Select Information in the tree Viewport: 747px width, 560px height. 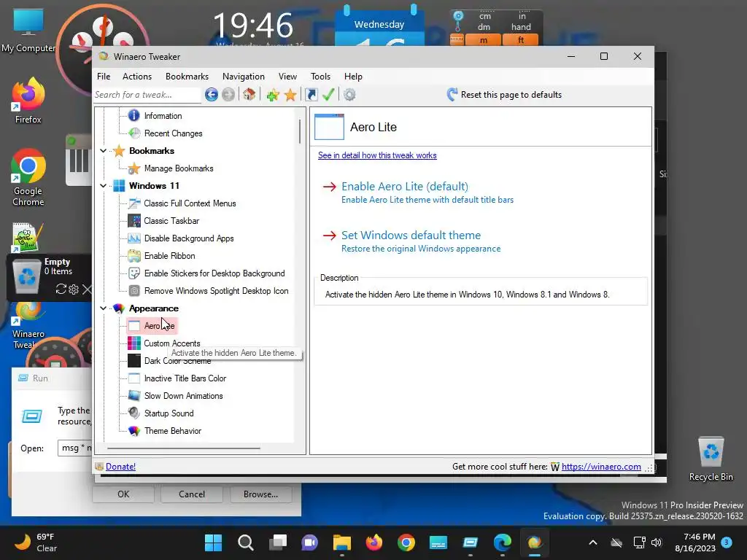163,116
